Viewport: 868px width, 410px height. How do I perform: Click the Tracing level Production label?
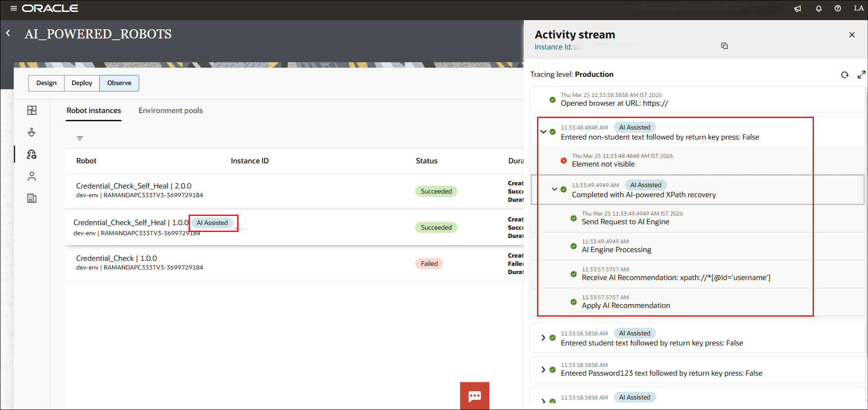click(572, 74)
